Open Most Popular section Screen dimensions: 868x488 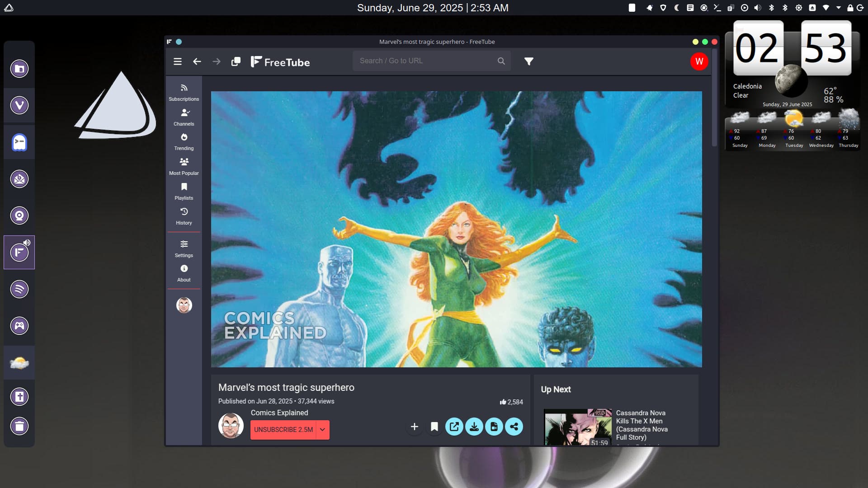tap(184, 166)
